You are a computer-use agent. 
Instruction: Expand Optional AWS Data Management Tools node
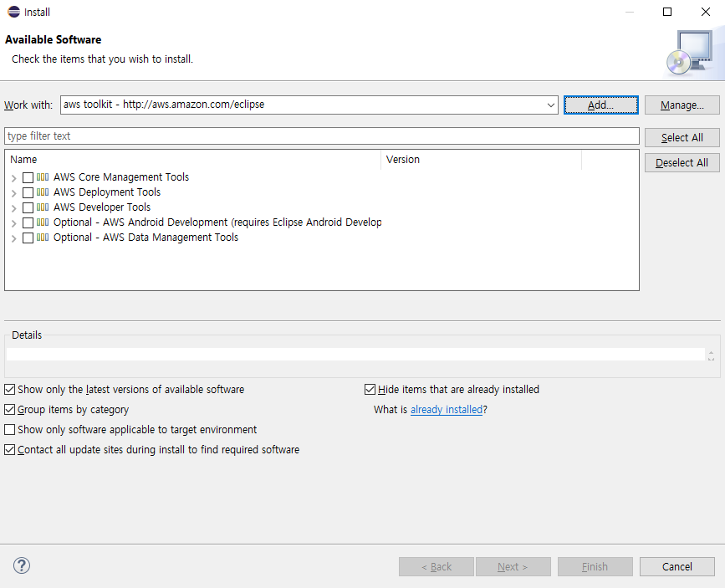tap(14, 238)
